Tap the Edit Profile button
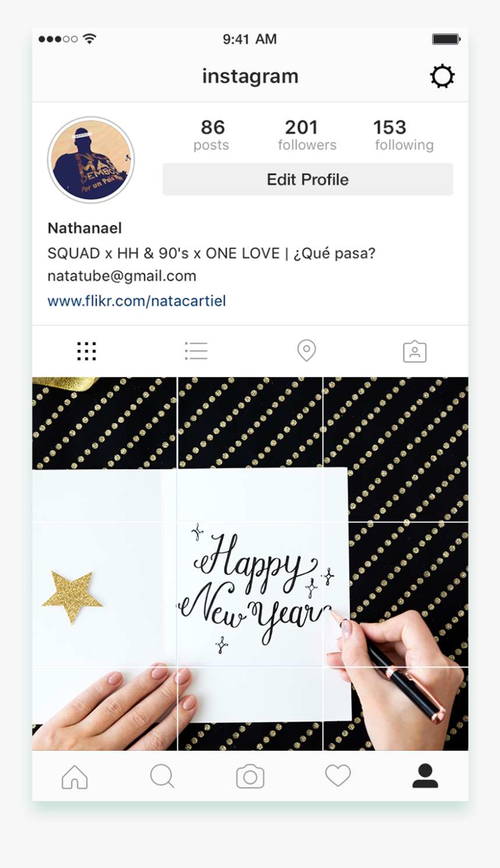Viewport: 500px width, 868px height. tap(308, 179)
